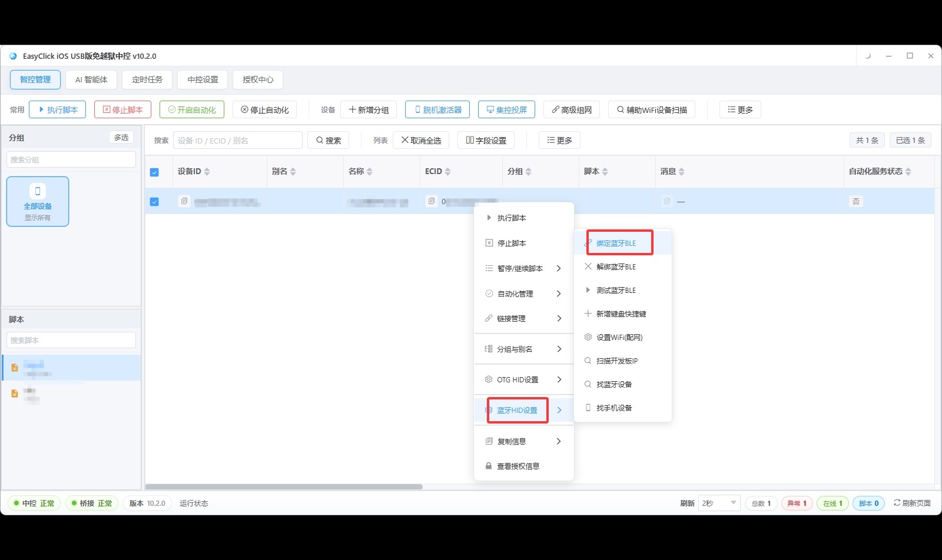Click the magnifier icon of 扫描开发板IP
This screenshot has height=560, width=942.
[588, 361]
